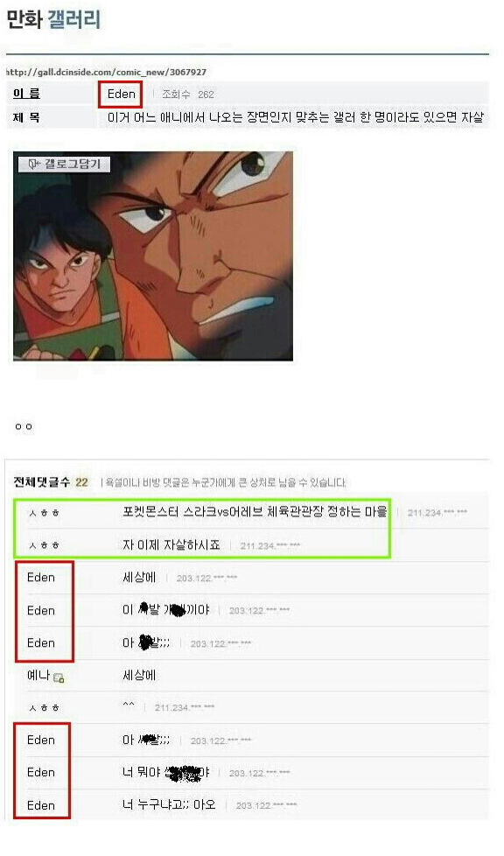Image resolution: width=504 pixels, height=856 pixels.
Task: Select author name Eden in the post header
Action: (122, 94)
